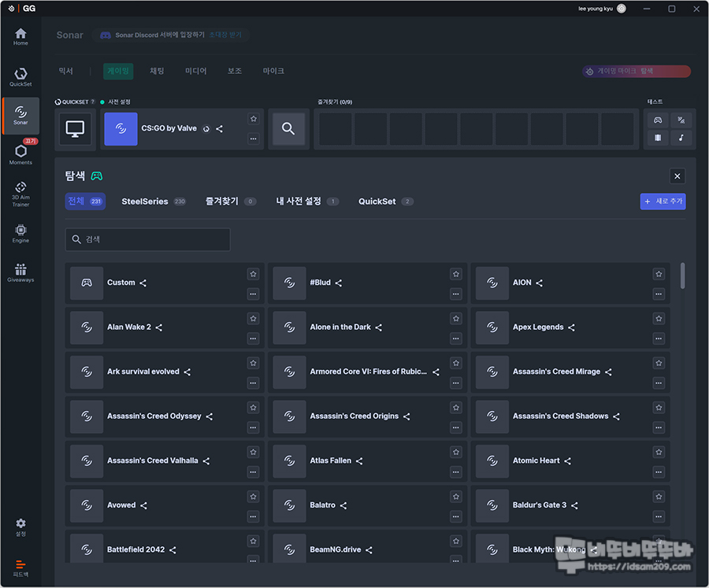Favorite the Custom preset
Image resolution: width=709 pixels, height=588 pixels.
point(253,274)
